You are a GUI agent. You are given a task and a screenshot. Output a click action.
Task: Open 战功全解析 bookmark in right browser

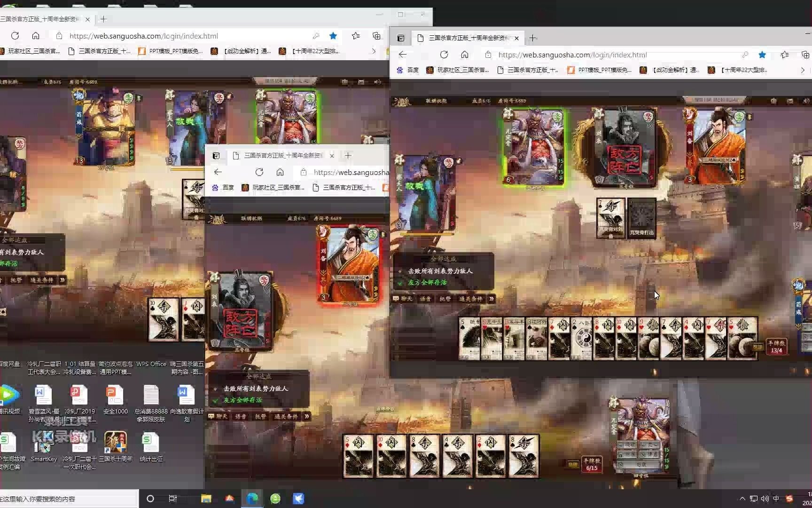coord(670,70)
